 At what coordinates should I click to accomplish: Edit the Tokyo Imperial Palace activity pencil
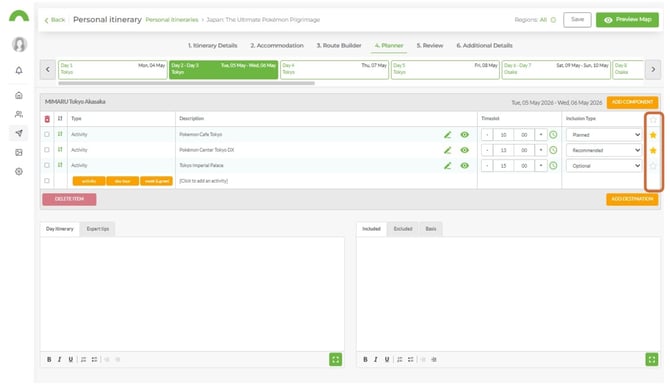(447, 165)
